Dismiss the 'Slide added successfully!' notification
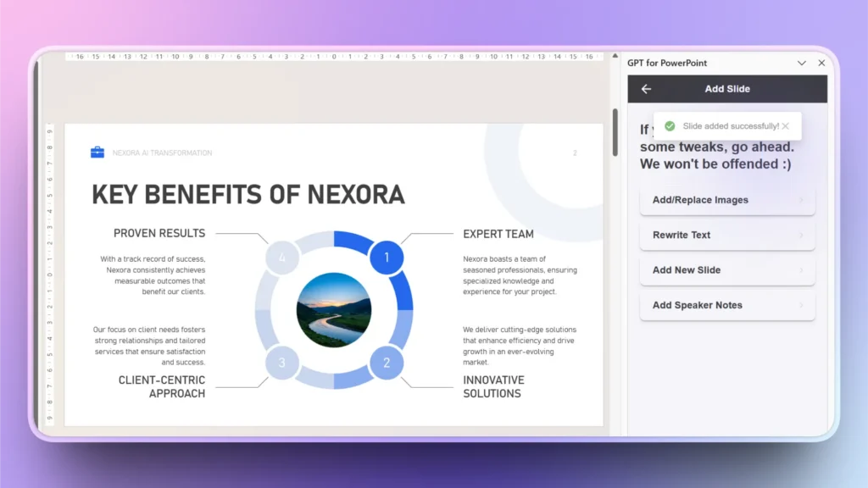Screen dimensions: 868x488 pos(786,126)
